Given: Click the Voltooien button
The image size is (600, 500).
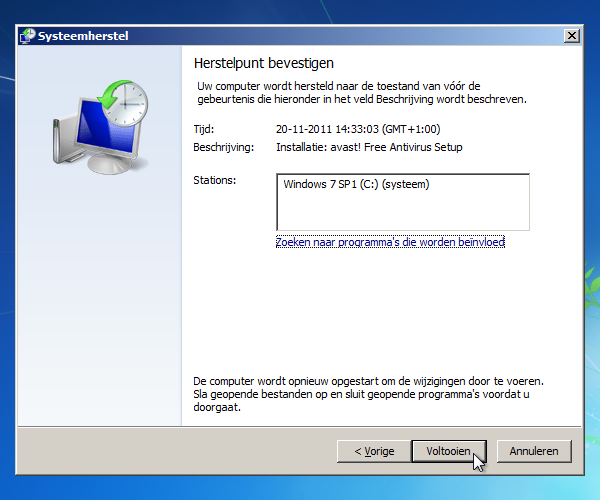Looking at the screenshot, I should tap(449, 451).
